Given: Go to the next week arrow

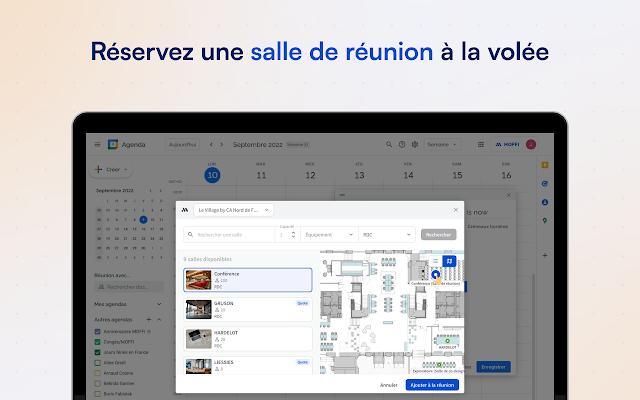Looking at the screenshot, I should pos(222,144).
